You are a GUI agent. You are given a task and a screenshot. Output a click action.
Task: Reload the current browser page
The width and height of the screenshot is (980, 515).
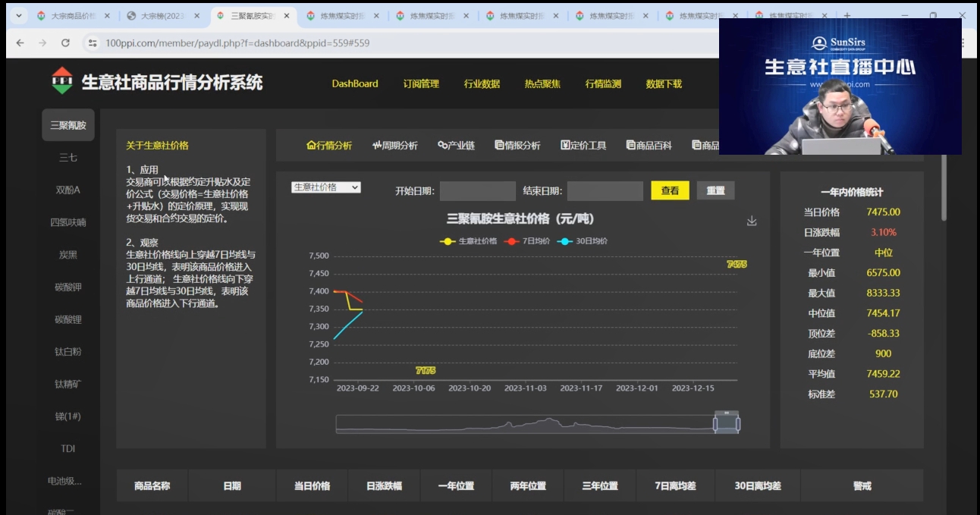(65, 43)
